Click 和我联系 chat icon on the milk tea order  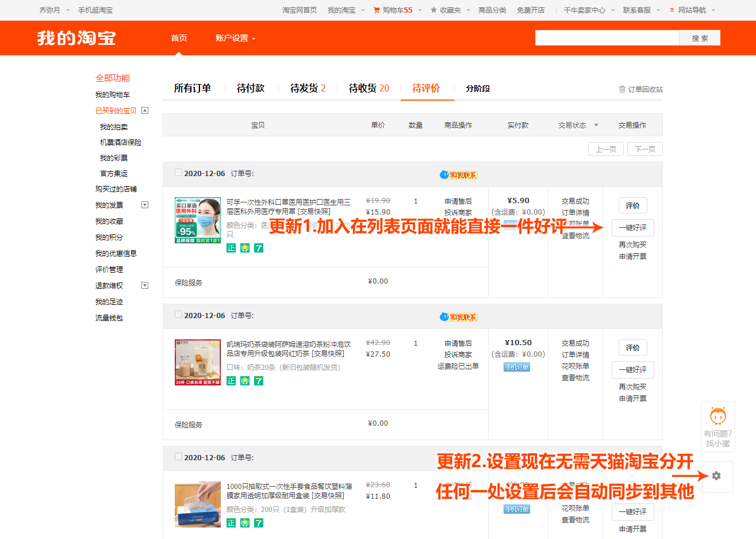pos(458,317)
